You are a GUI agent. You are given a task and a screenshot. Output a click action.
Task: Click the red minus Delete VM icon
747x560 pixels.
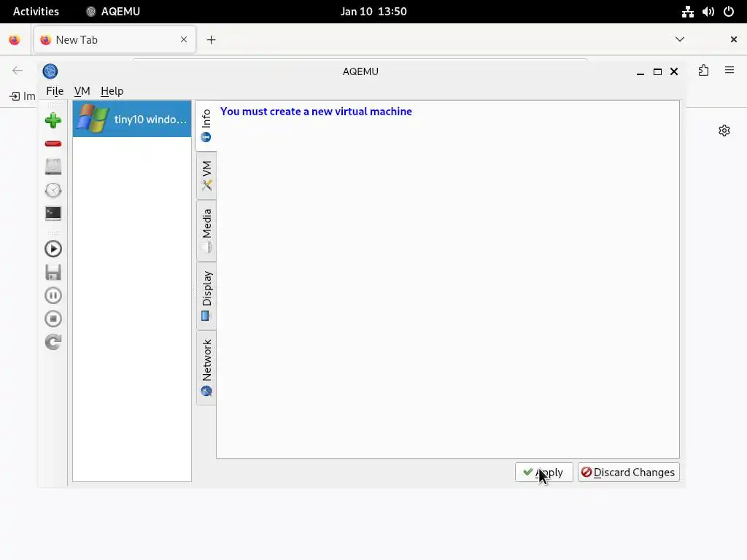(53, 144)
